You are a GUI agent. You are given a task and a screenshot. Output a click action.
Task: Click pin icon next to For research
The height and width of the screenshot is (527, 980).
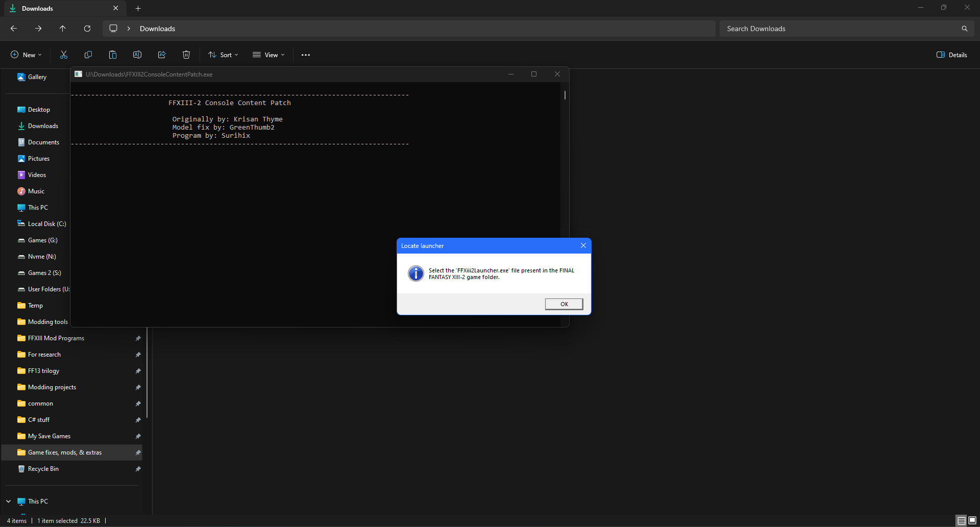[138, 355]
